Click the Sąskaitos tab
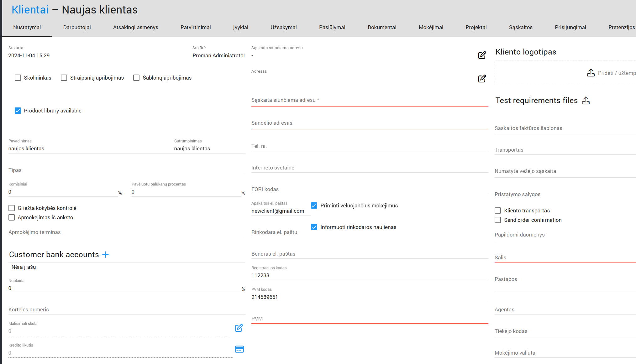 [x=520, y=27]
